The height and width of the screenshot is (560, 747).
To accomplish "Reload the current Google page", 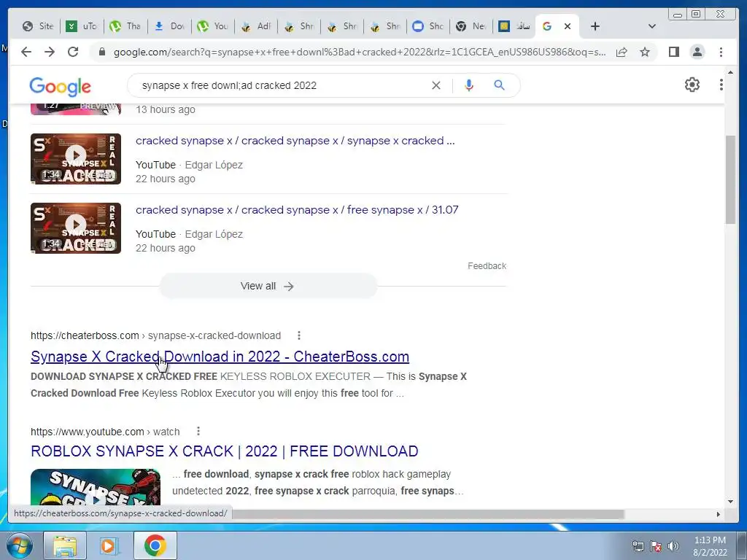I will click(x=73, y=52).
